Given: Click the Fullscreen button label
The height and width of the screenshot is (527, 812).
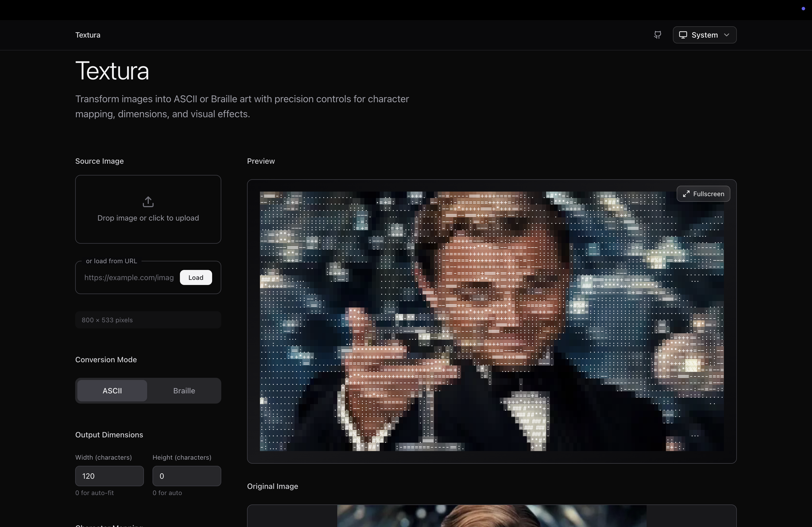Looking at the screenshot, I should coord(708,194).
